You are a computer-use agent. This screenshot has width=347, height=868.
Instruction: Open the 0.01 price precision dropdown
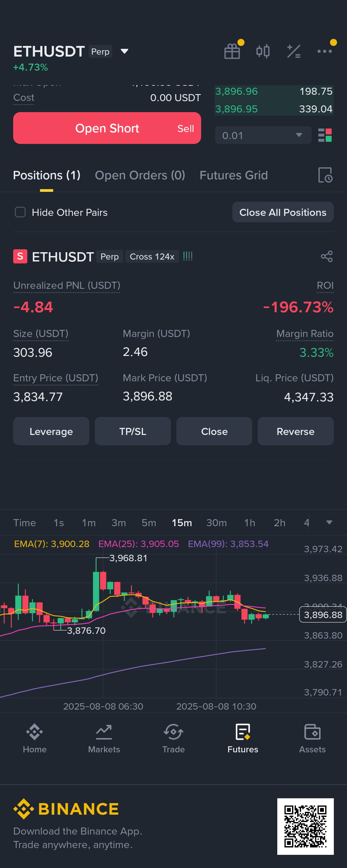coord(263,135)
